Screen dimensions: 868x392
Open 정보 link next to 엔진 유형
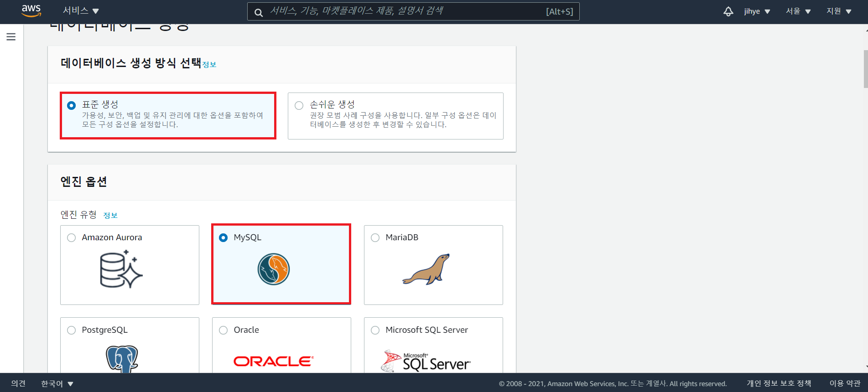[110, 216]
